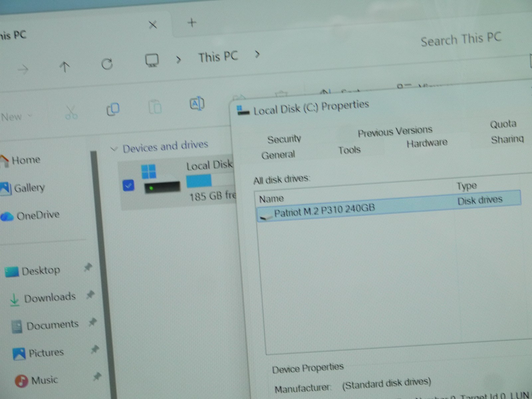The height and width of the screenshot is (399, 532).
Task: Click the pin icon beside Downloads
Action: [90, 295]
